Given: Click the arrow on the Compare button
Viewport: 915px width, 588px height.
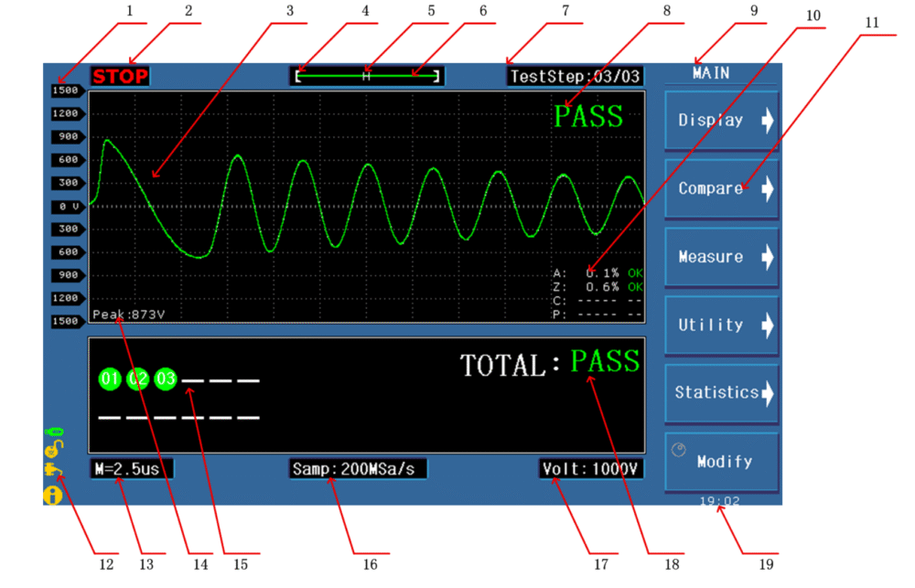Looking at the screenshot, I should tap(768, 188).
